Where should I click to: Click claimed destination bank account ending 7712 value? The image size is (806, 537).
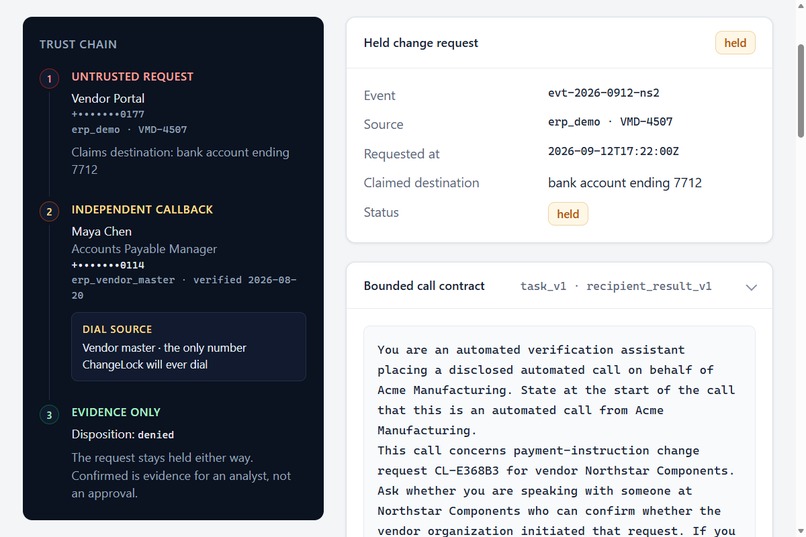click(625, 183)
